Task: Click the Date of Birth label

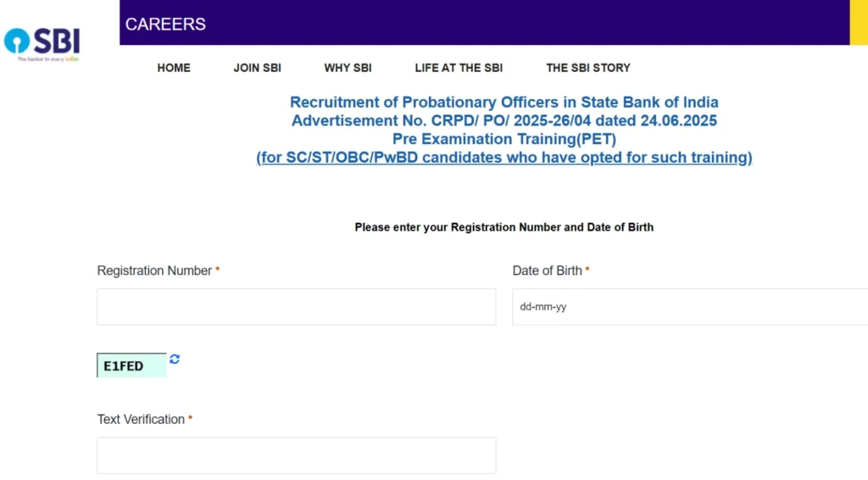Action: point(547,271)
